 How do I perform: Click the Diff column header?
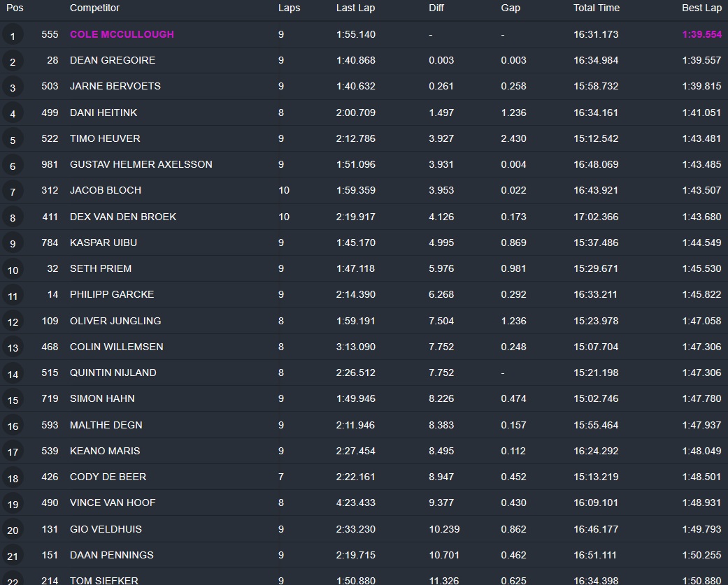pyautogui.click(x=436, y=8)
